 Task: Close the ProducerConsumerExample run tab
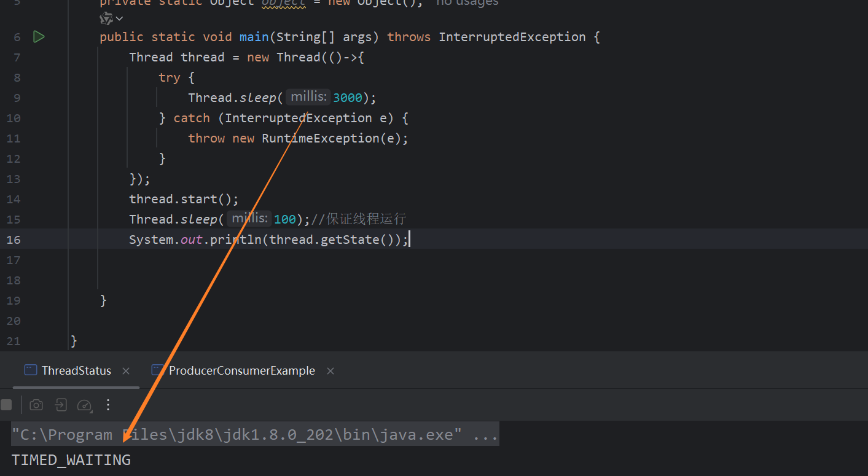click(330, 371)
